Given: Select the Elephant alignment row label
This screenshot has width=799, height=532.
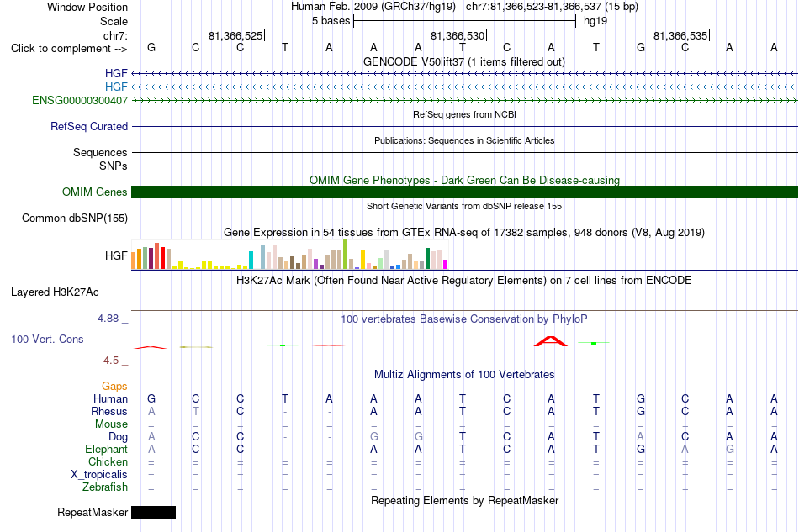Looking at the screenshot, I should [106, 449].
